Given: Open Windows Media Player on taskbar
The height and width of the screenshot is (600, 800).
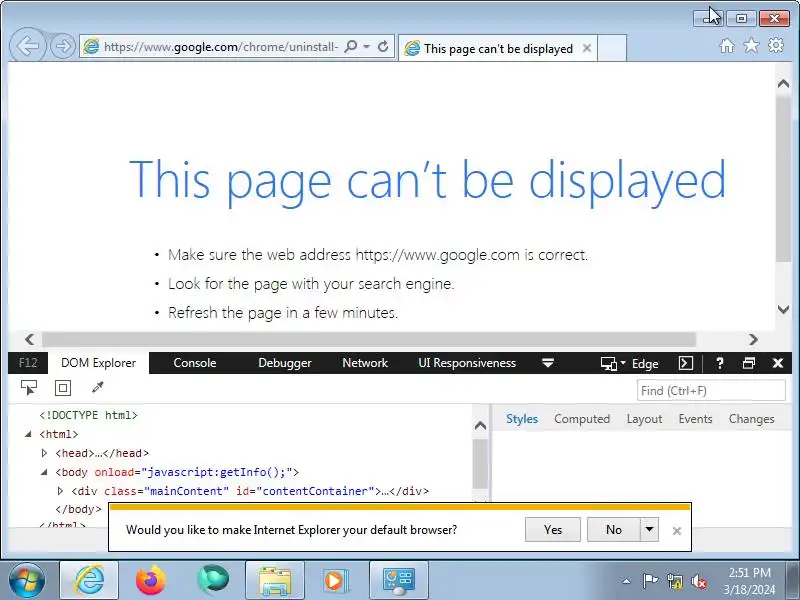Looking at the screenshot, I should (x=336, y=580).
